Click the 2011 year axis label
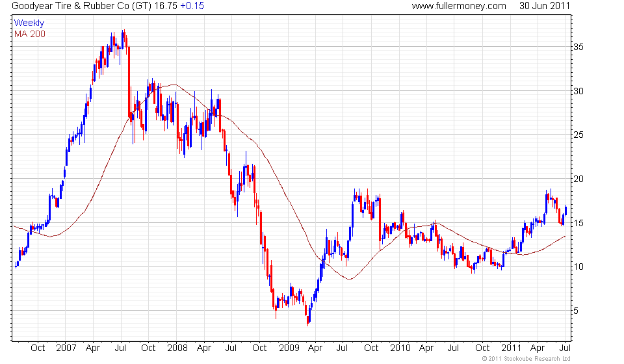This screenshot has height=364, width=624. point(512,348)
